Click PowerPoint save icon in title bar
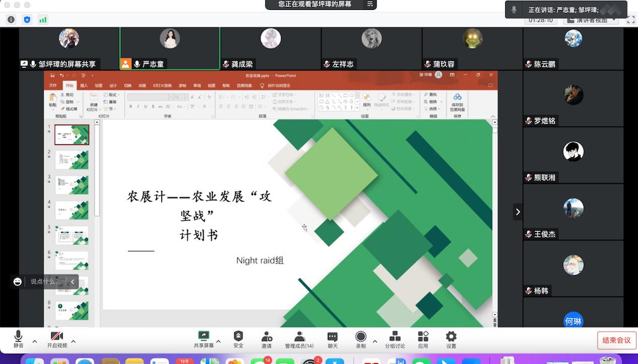The image size is (638, 364). click(x=52, y=75)
